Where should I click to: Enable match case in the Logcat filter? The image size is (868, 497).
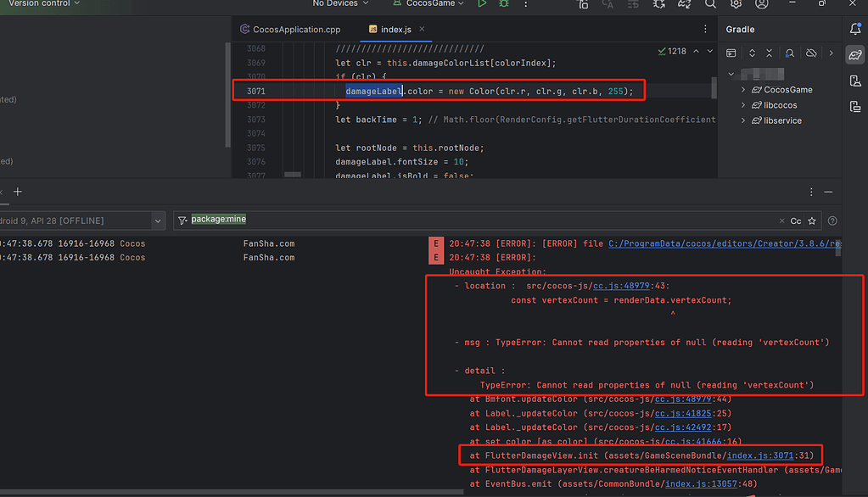coord(794,221)
